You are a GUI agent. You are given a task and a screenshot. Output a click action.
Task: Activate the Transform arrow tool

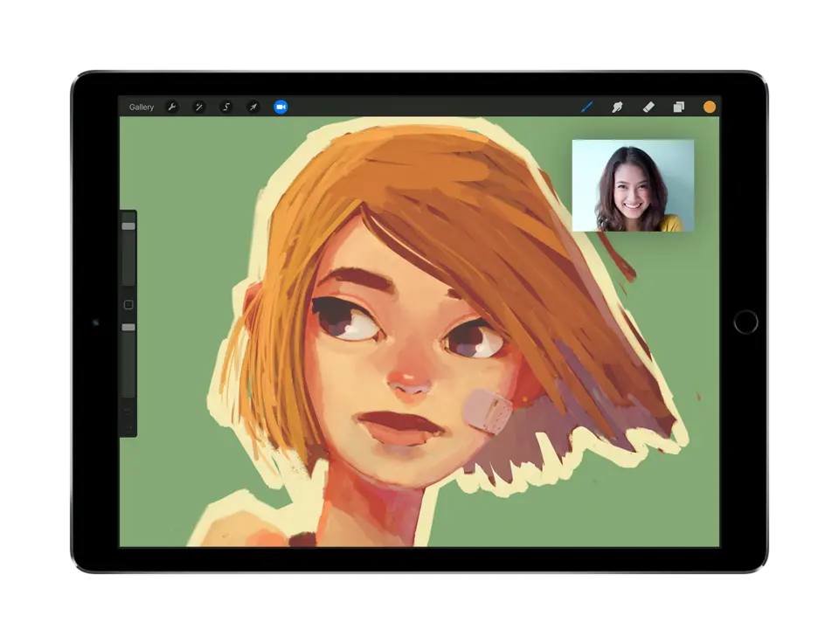(253, 107)
